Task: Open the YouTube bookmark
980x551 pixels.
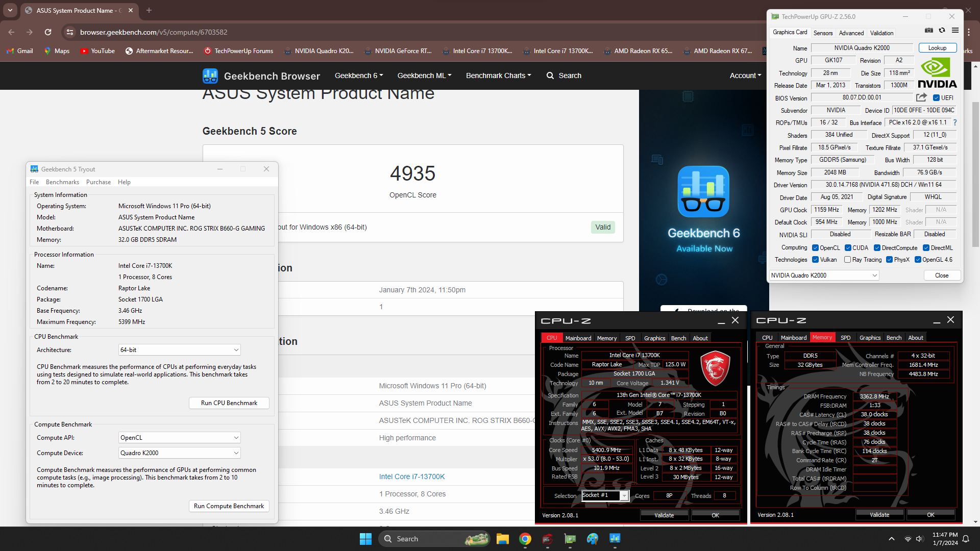Action: 97,51
